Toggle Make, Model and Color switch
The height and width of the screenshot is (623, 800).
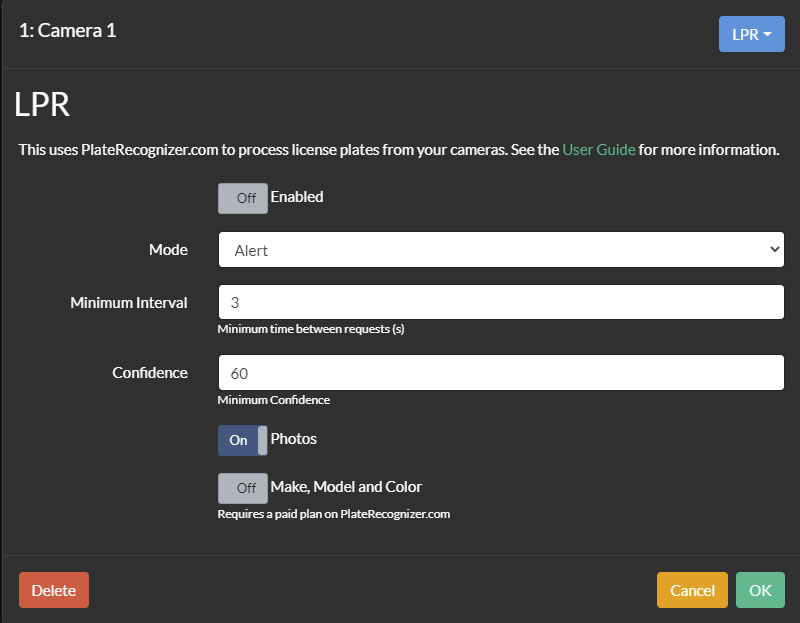243,488
